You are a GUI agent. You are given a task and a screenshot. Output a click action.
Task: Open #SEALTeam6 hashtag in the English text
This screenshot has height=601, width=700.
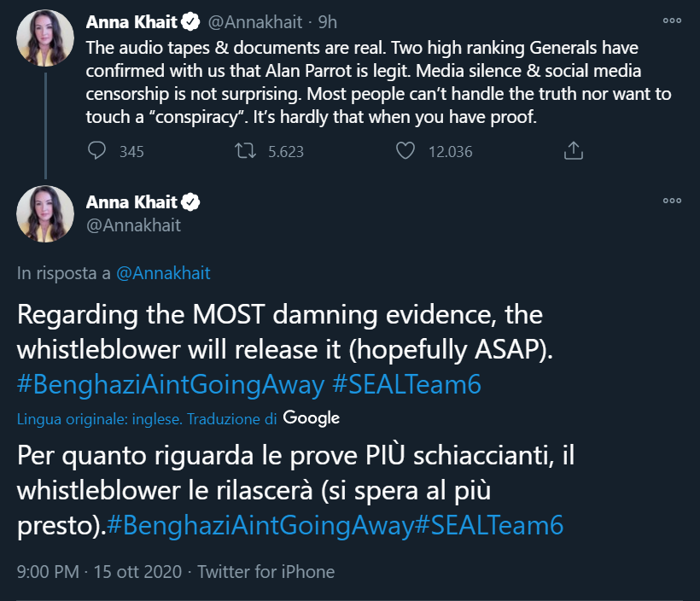click(406, 384)
